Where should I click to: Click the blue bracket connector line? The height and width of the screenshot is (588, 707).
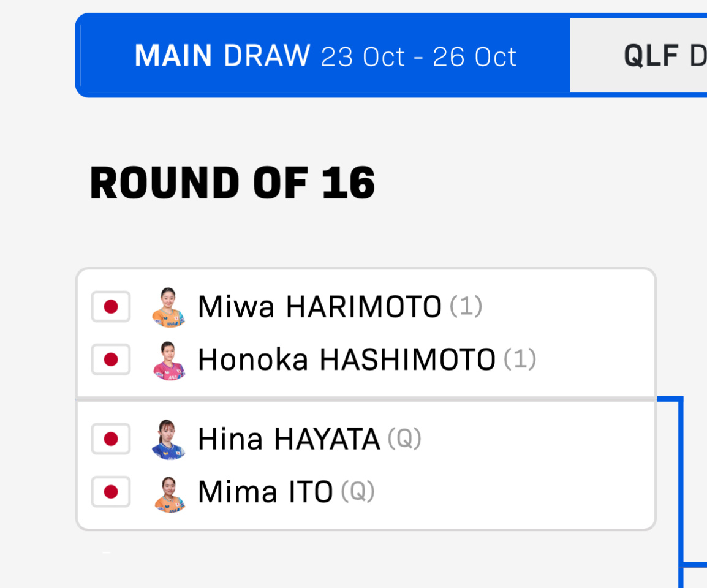(x=680, y=478)
